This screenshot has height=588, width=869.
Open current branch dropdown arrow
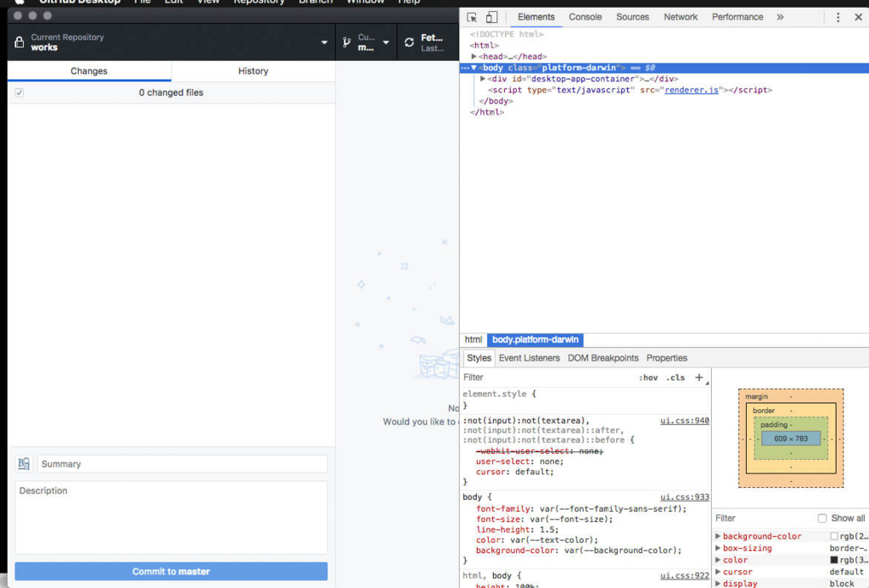tap(386, 42)
